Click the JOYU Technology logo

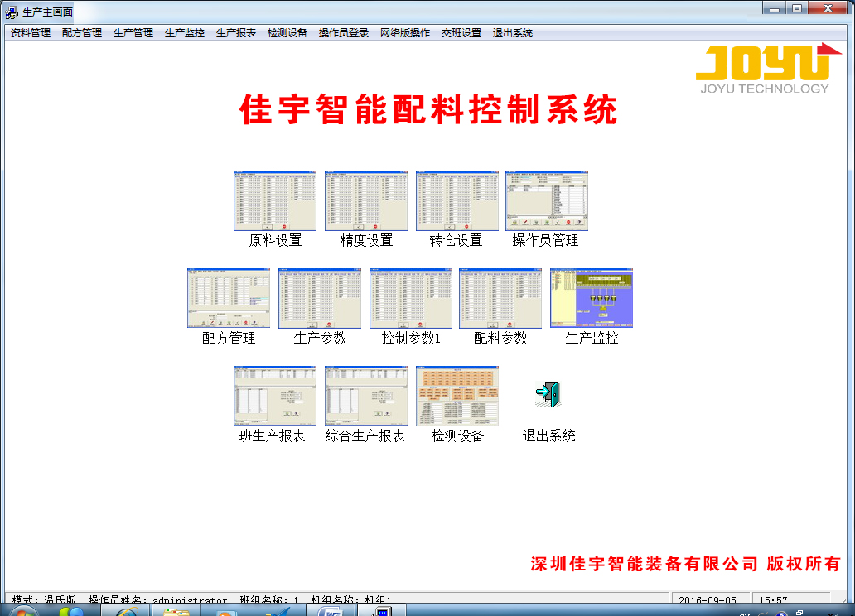pos(768,68)
